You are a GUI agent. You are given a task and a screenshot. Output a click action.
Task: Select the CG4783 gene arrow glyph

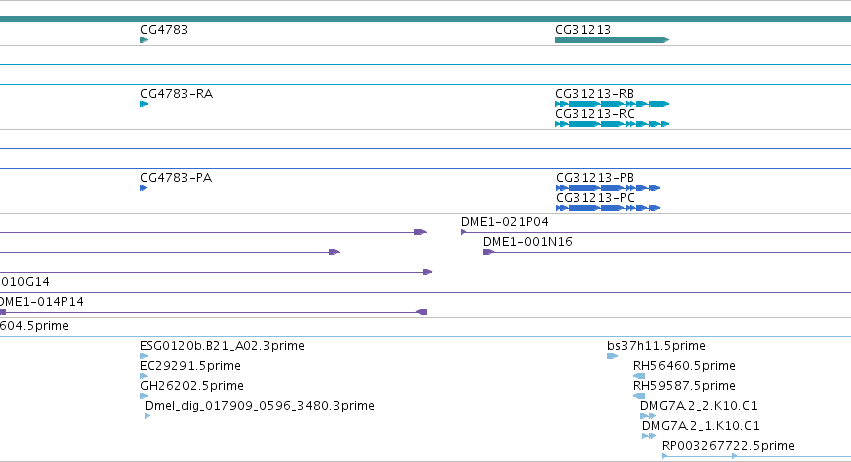[144, 40]
